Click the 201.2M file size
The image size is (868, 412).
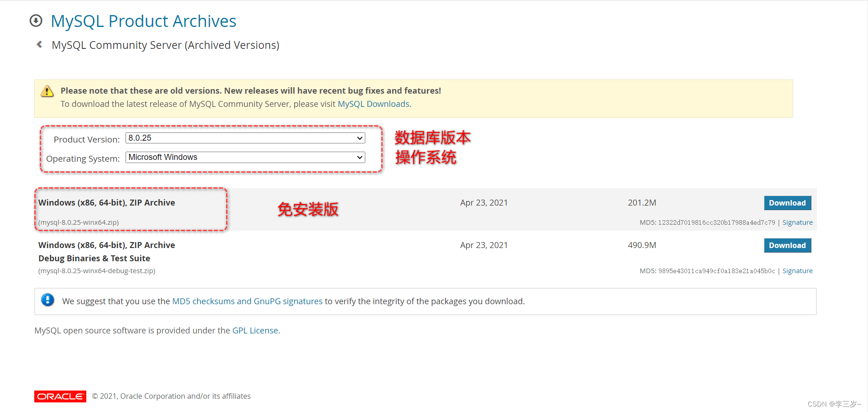pyautogui.click(x=642, y=203)
